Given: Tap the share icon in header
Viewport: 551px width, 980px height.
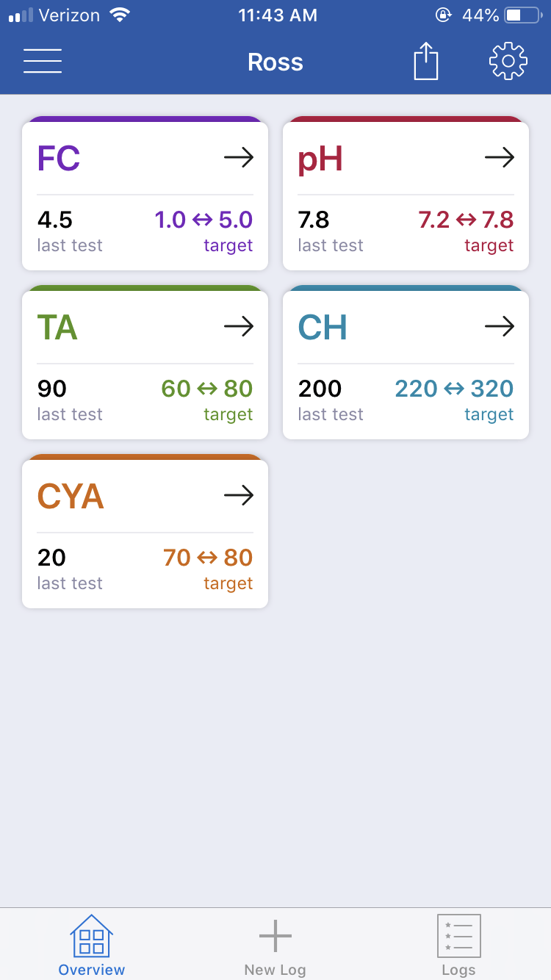Looking at the screenshot, I should pyautogui.click(x=426, y=61).
